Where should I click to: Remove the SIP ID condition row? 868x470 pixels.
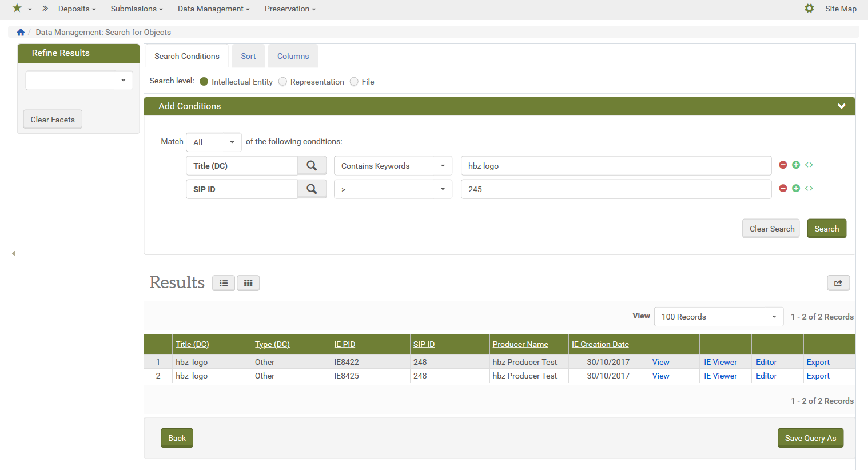click(783, 189)
